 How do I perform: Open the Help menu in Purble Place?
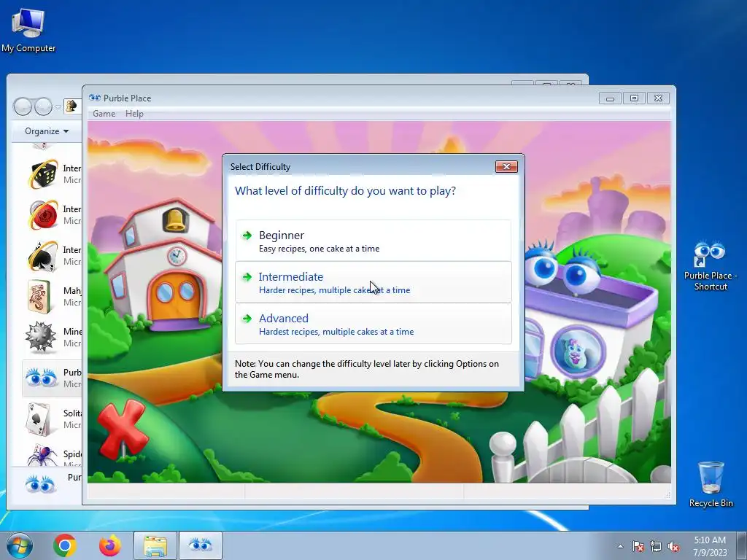(134, 114)
